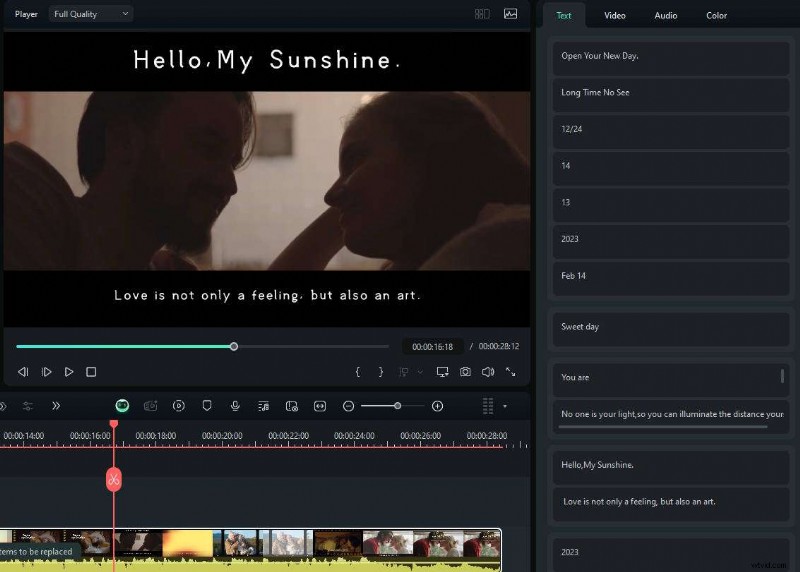Click the horizontal scrollbar under 'No one is your light'
Image resolution: width=800 pixels, height=572 pixels.
pyautogui.click(x=663, y=427)
